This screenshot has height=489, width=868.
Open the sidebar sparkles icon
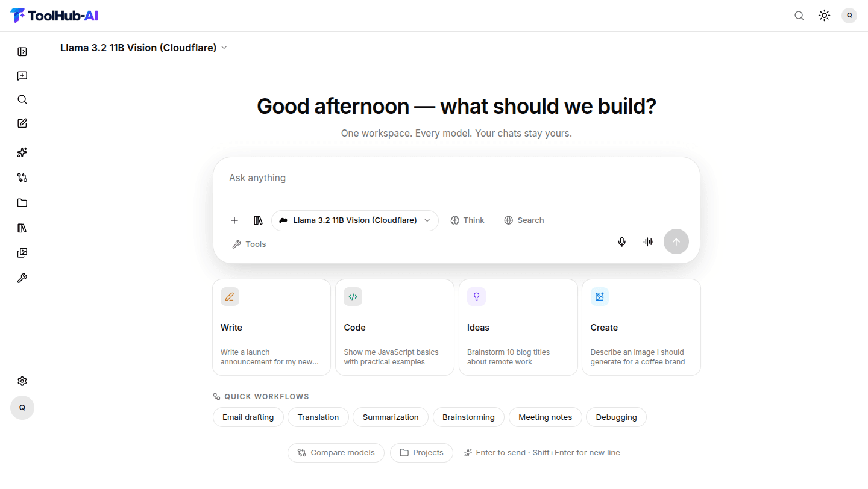coord(22,152)
